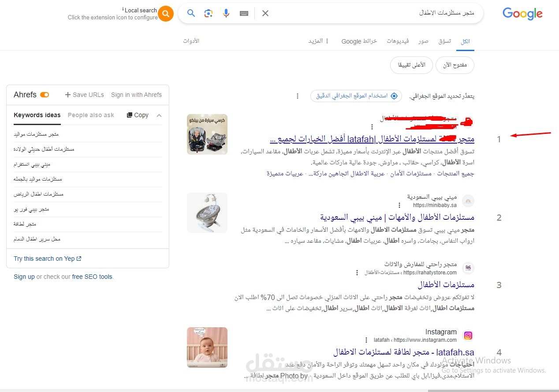Viewport: 559px width, 392px height.
Task: Click the location target icon in precise-location chip
Action: click(x=394, y=96)
